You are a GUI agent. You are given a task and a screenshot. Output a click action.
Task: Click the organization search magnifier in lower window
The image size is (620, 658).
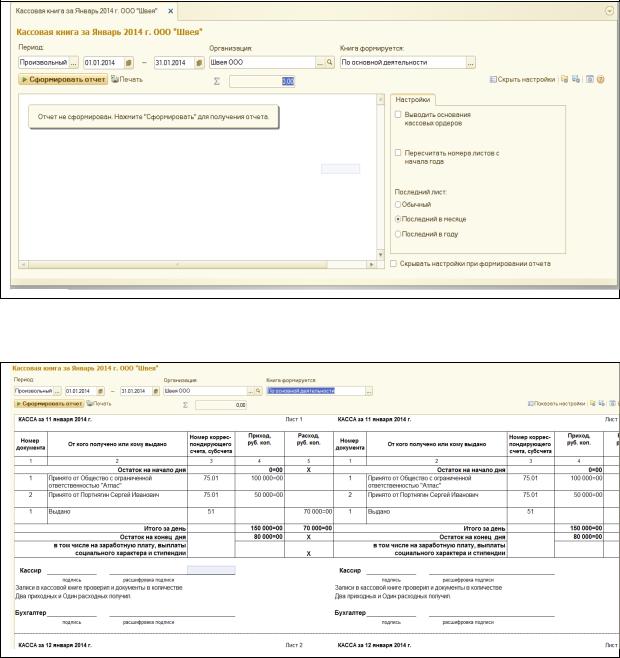259,391
